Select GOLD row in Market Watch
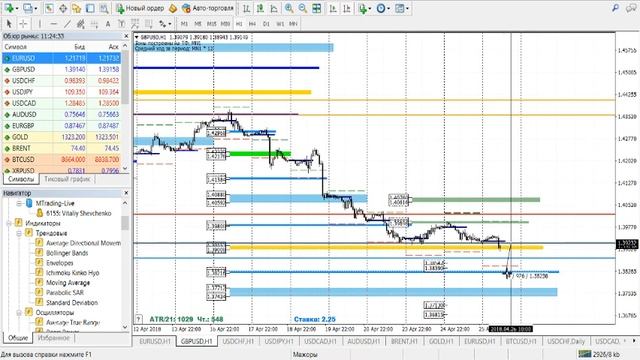 click(62, 137)
